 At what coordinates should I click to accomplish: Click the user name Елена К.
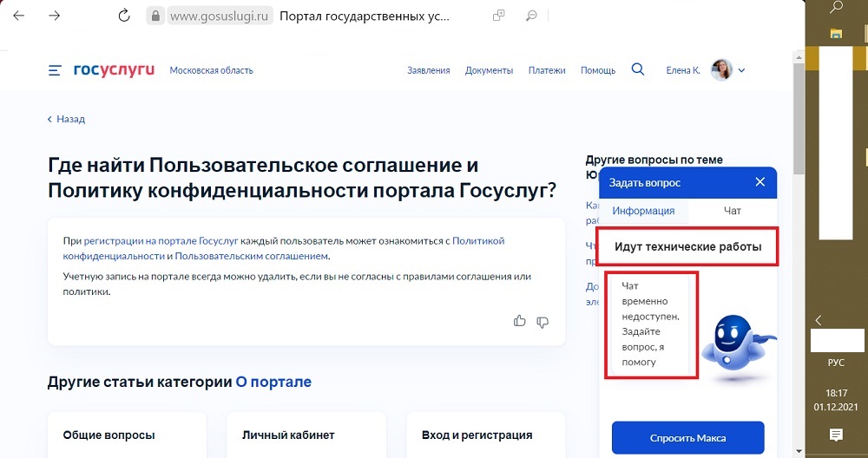(683, 70)
